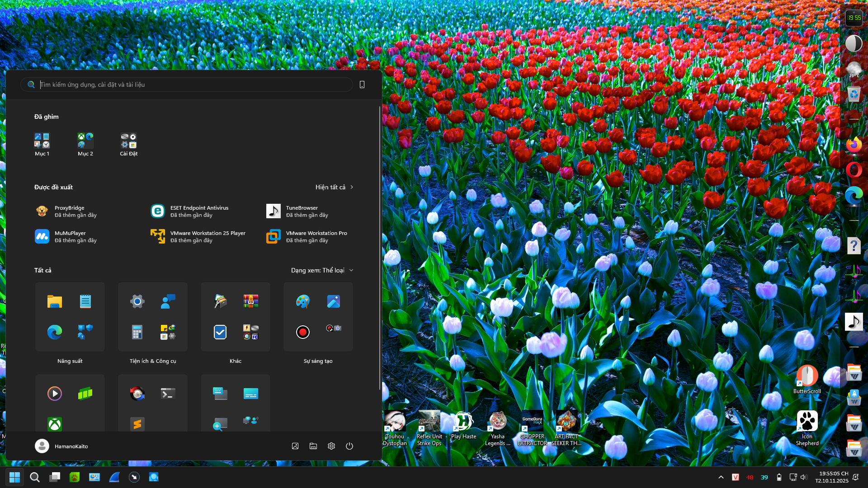Screen dimensions: 868x488
Task: Launch Sublime Text from the app grid
Action: pos(137,424)
